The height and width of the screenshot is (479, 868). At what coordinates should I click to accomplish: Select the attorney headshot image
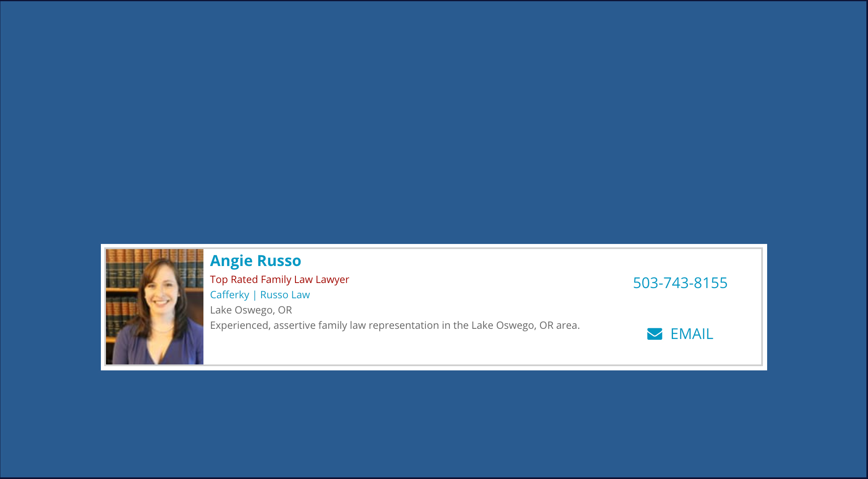(x=155, y=306)
